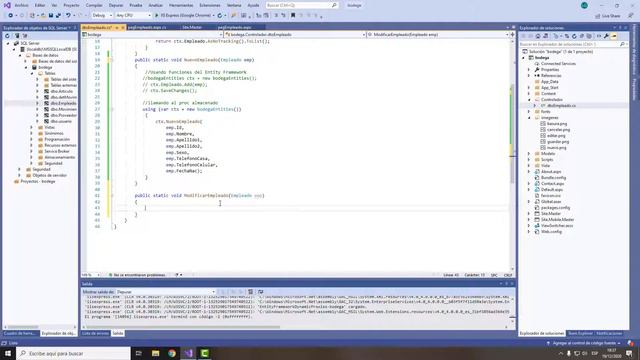Clear all output icon in Salida panel
Image resolution: width=640 pixels, height=360 pixels.
pyautogui.click(x=251, y=292)
